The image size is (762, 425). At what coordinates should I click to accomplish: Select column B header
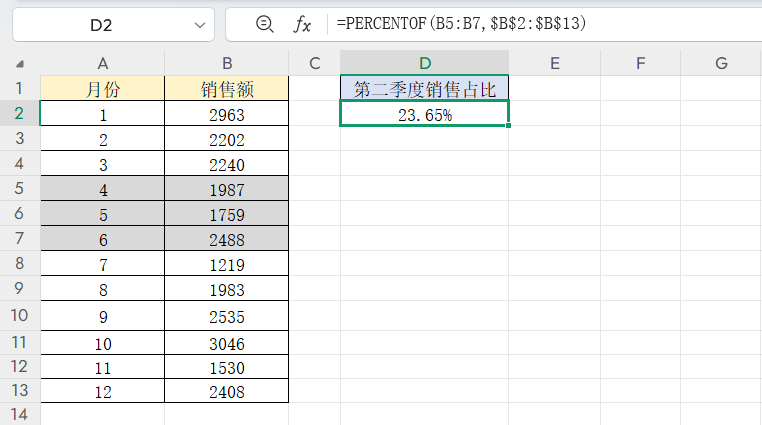(226, 64)
